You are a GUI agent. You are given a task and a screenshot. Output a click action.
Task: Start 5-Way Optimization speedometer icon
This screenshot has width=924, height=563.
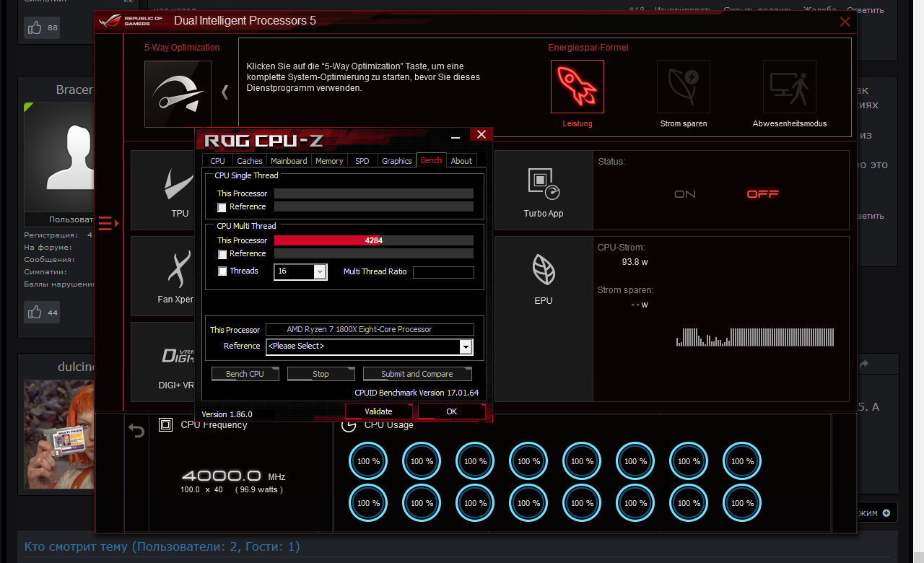tap(178, 94)
